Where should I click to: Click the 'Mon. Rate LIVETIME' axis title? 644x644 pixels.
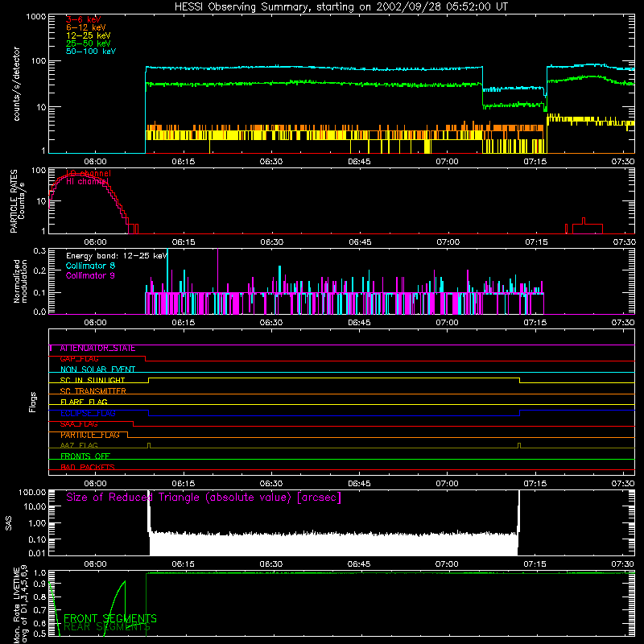click(16, 605)
